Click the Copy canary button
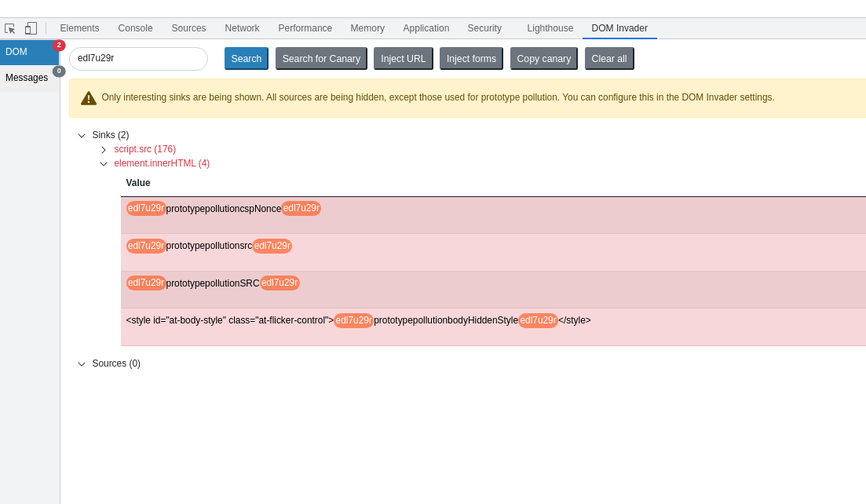The height and width of the screenshot is (504, 866). pos(544,59)
